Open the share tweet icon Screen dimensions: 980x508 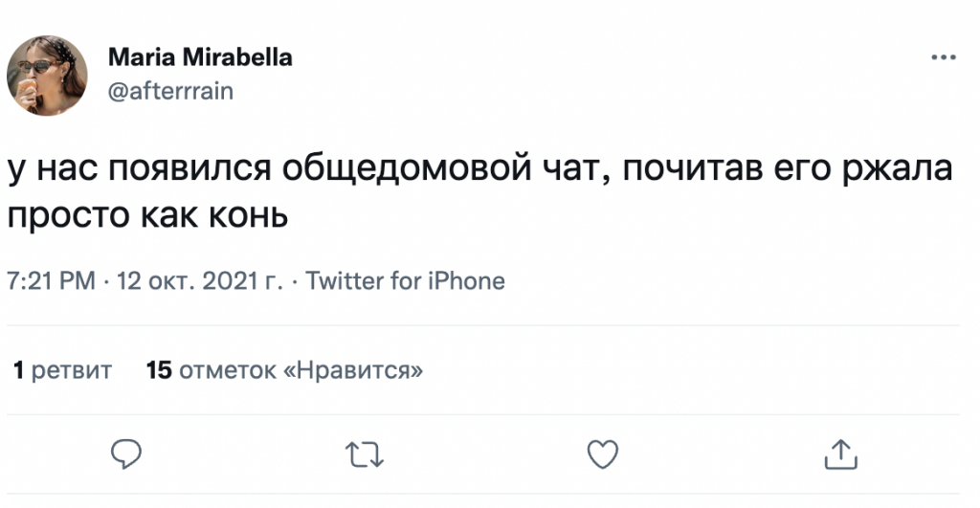pos(838,454)
